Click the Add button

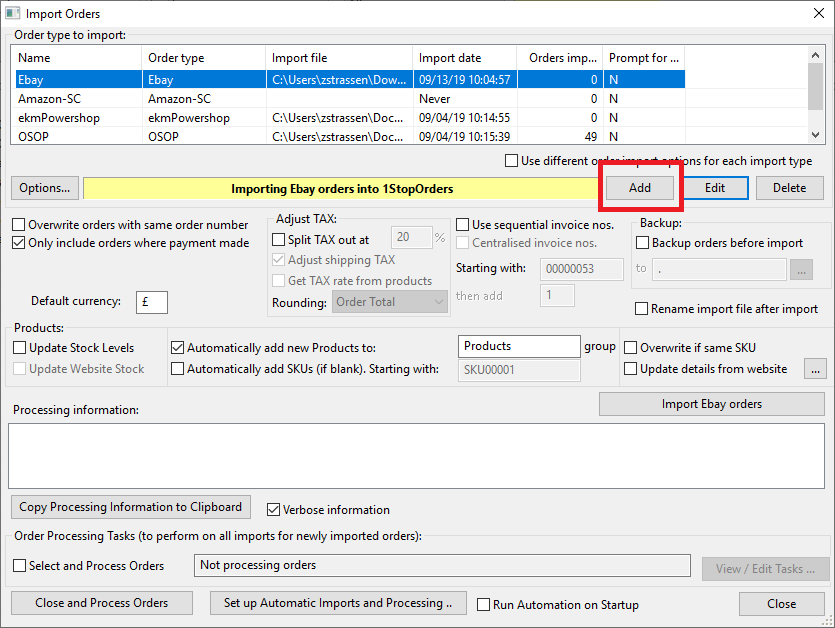(x=640, y=188)
